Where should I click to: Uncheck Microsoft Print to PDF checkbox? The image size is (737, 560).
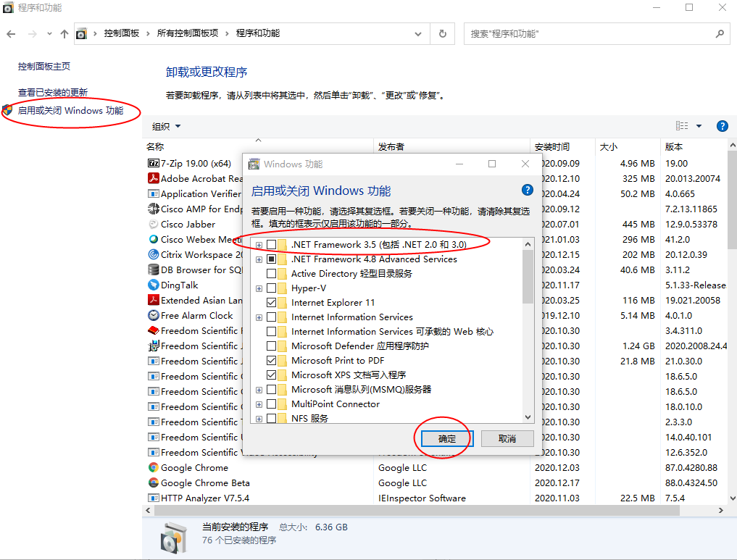click(x=271, y=360)
